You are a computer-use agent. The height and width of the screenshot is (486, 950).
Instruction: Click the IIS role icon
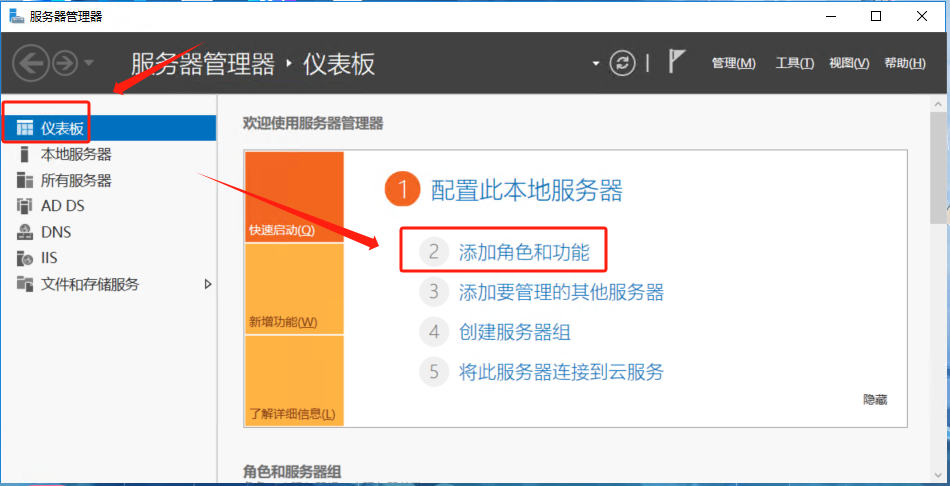[25, 258]
